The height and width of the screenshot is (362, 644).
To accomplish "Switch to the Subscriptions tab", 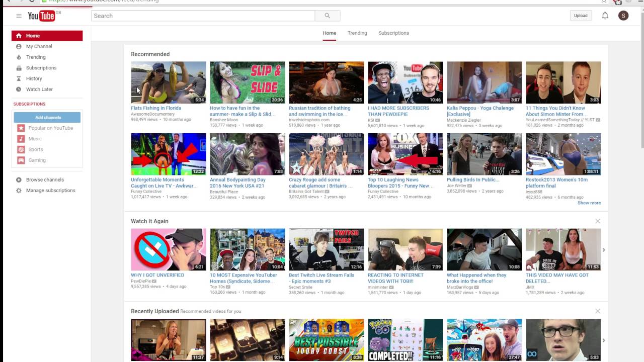I will tap(393, 33).
